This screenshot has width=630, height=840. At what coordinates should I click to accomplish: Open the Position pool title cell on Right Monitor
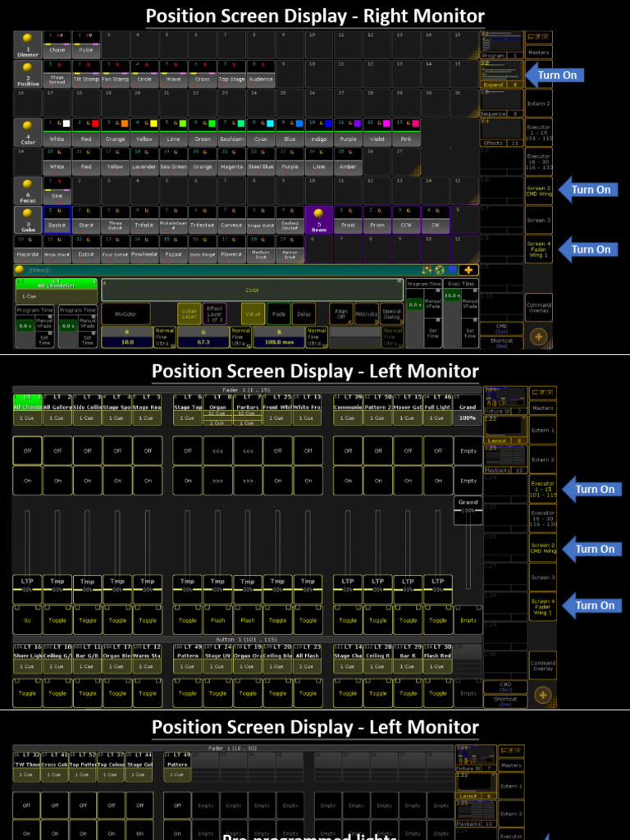click(x=28, y=75)
